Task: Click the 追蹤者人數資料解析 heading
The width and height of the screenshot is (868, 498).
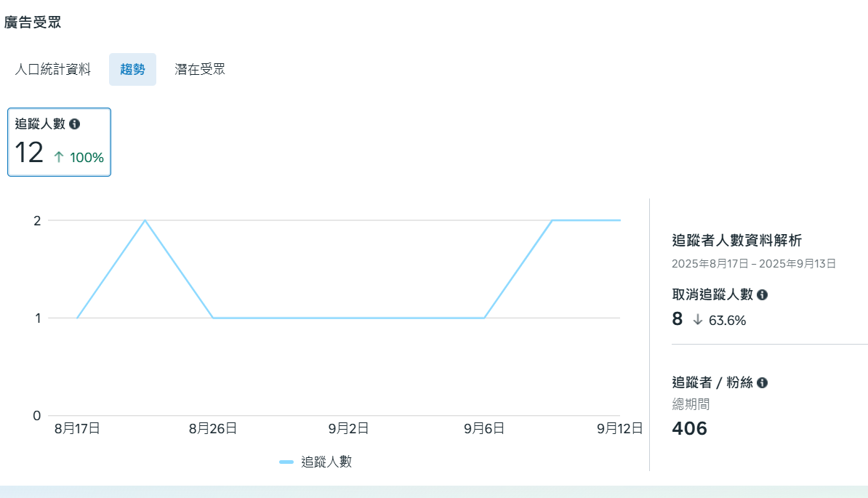Action: tap(737, 241)
